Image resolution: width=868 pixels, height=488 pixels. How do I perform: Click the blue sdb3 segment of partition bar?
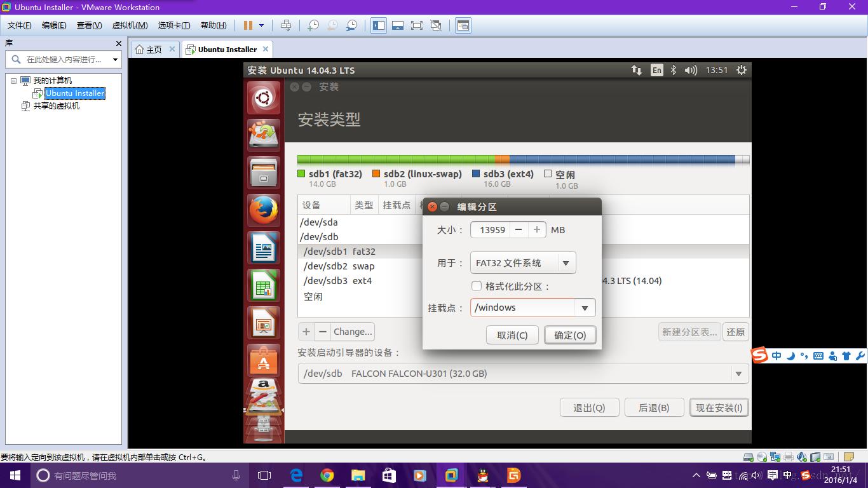(622, 159)
